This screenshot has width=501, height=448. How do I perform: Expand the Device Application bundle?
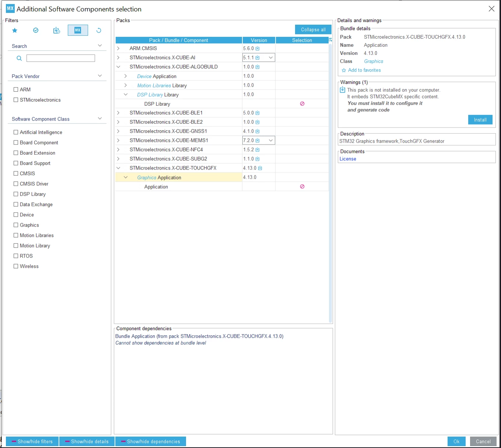click(x=126, y=76)
